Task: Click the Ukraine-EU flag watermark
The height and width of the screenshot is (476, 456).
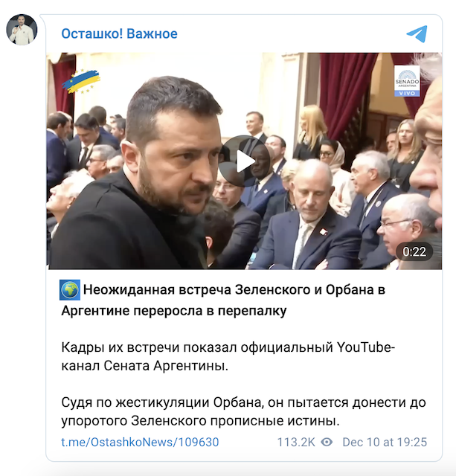Action: coord(81,81)
